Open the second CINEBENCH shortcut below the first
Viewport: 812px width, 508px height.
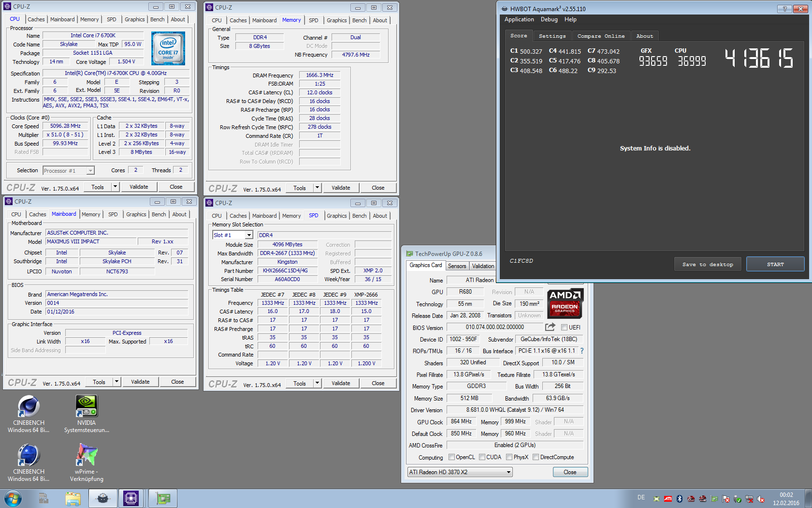pyautogui.click(x=29, y=463)
